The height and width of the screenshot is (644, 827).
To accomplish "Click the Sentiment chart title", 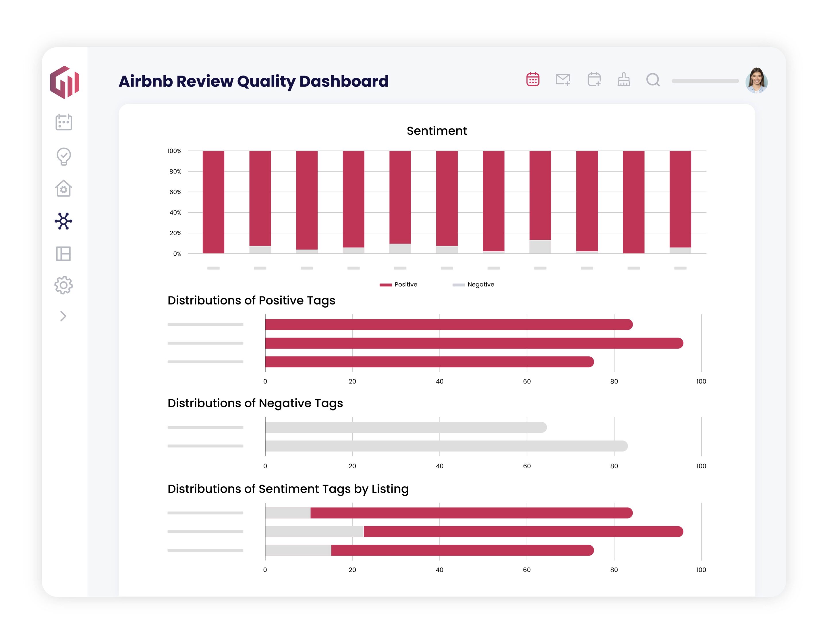I will click(436, 131).
